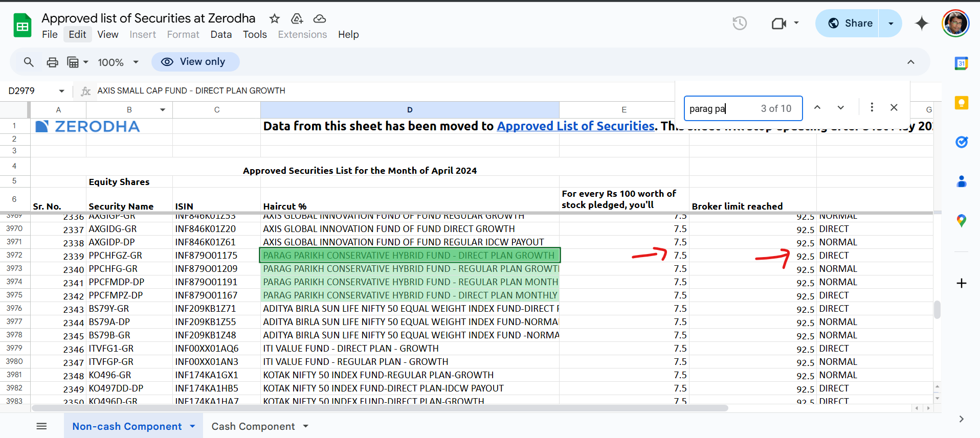Expand the Share options dropdown arrow

(890, 24)
